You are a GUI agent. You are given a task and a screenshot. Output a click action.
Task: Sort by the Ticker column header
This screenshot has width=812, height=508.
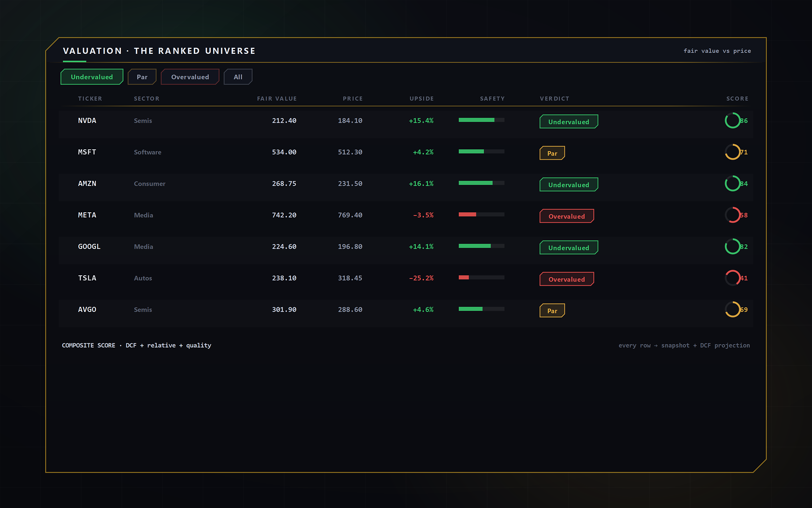click(x=90, y=99)
